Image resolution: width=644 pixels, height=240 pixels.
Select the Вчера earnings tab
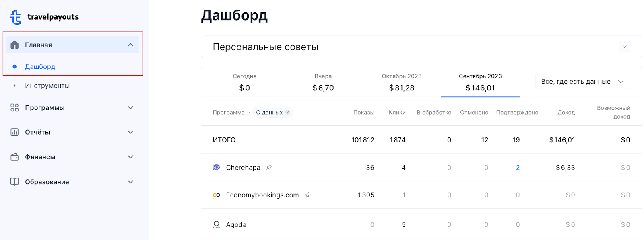[x=323, y=82]
